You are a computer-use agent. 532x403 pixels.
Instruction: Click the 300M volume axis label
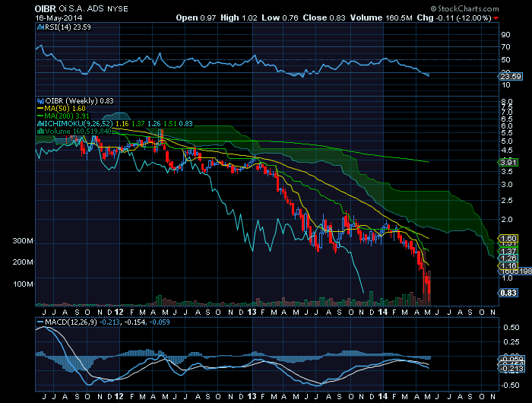23,241
